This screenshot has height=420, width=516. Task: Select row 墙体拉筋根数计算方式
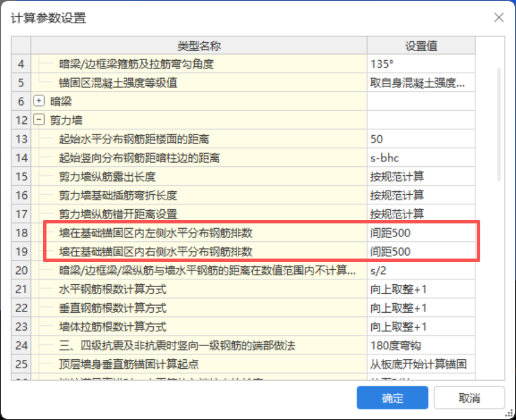coord(199,326)
